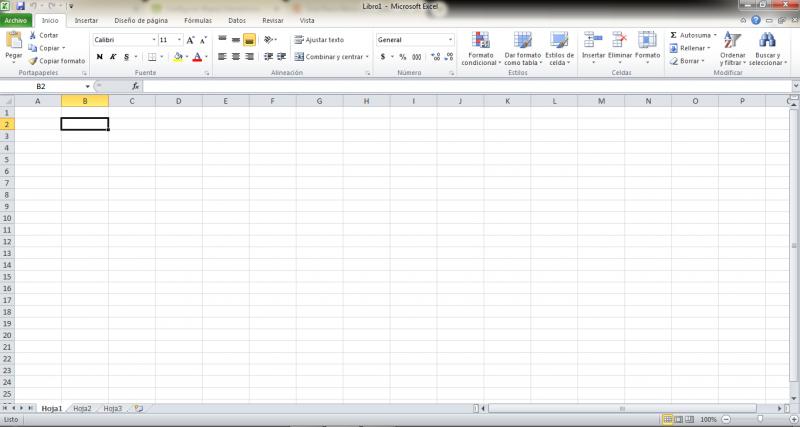Select the Copiar formato paintbrush
800x427 pixels.
pos(33,61)
